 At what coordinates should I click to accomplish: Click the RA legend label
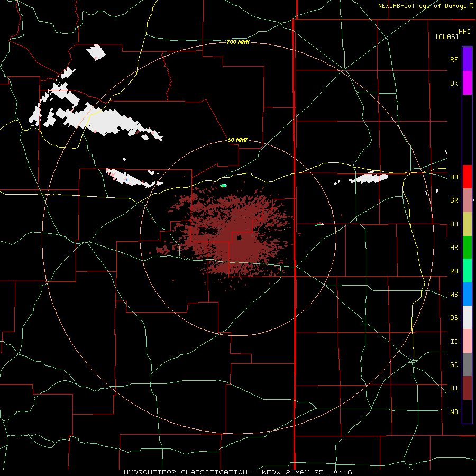click(x=454, y=271)
